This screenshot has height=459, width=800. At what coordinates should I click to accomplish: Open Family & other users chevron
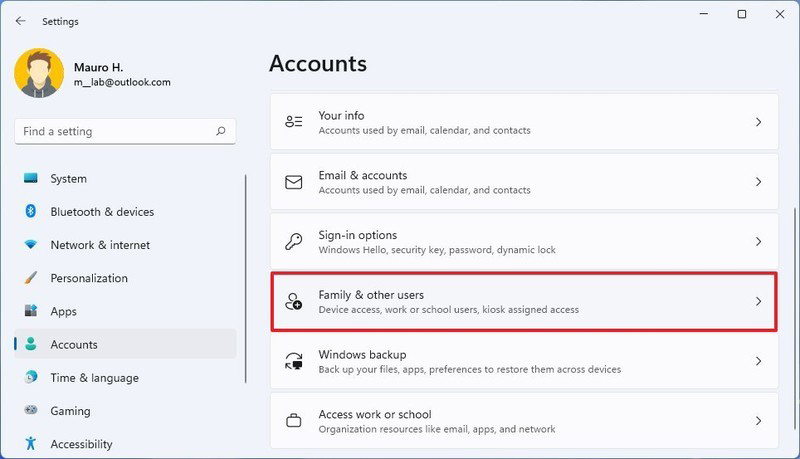click(x=758, y=301)
